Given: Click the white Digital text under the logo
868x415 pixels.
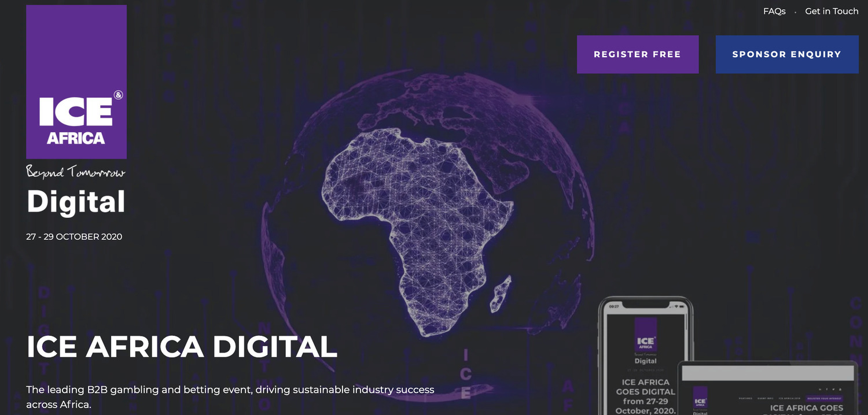Looking at the screenshot, I should 76,202.
